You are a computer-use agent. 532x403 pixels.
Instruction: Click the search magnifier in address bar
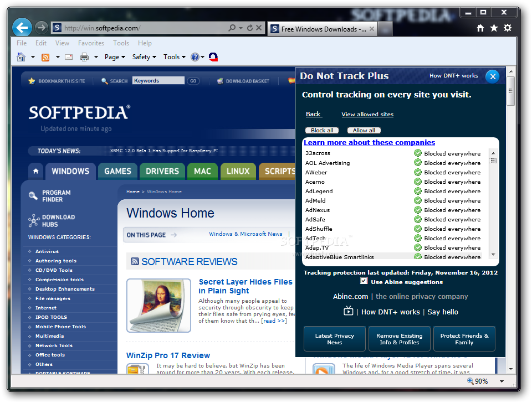(232, 28)
